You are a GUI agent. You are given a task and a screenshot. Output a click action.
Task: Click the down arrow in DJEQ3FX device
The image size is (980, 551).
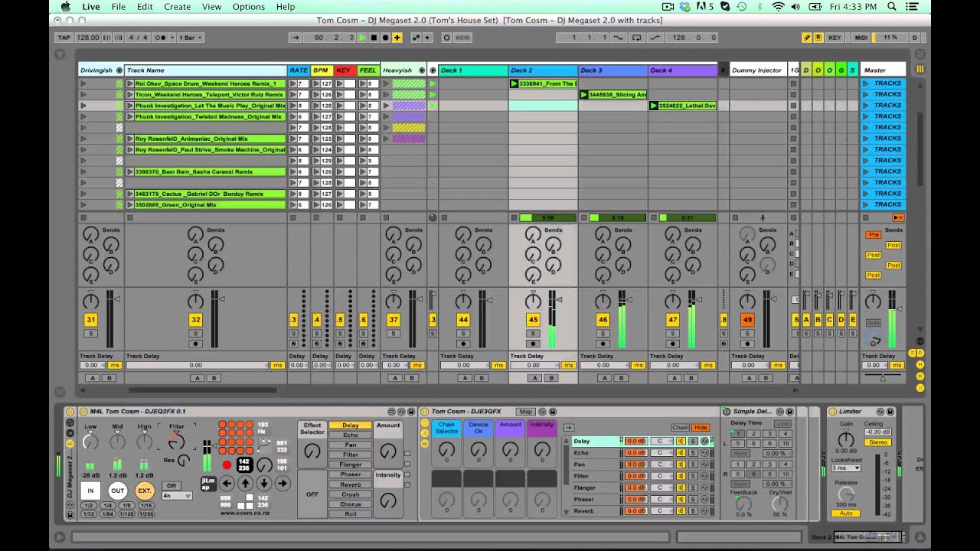tap(263, 484)
